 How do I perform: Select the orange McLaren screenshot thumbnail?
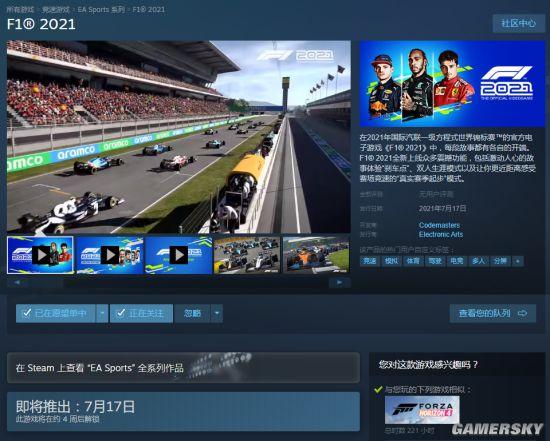[316, 255]
